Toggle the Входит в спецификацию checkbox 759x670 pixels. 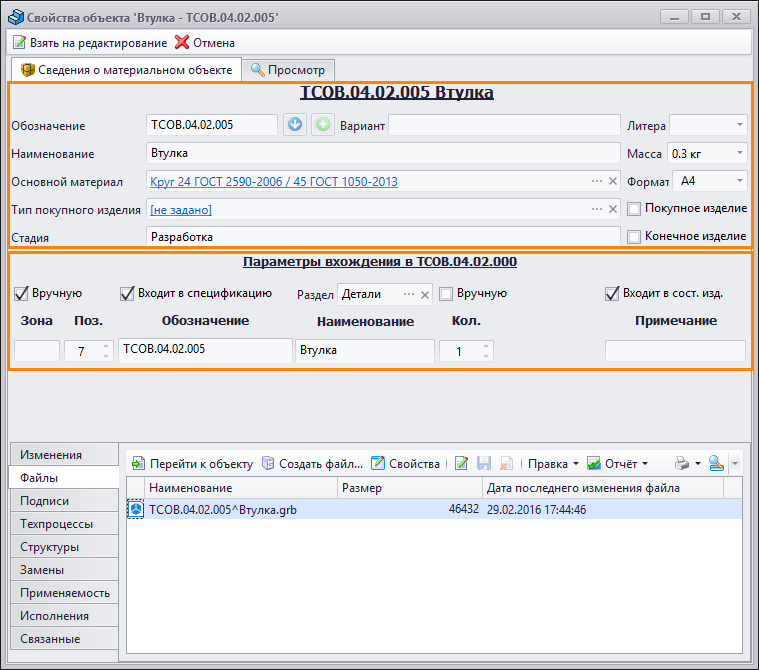[x=127, y=294]
